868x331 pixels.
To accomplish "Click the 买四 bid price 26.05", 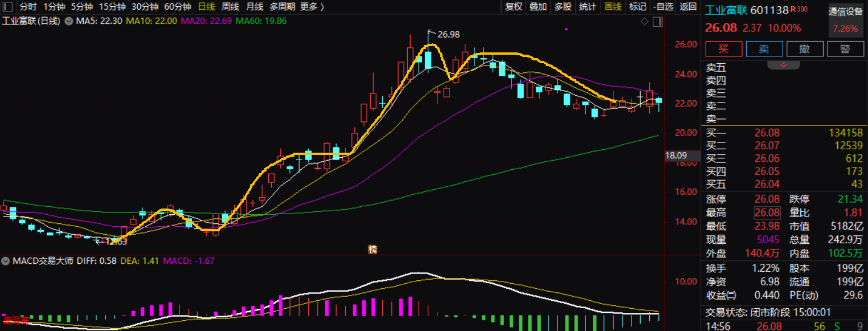I will (767, 171).
